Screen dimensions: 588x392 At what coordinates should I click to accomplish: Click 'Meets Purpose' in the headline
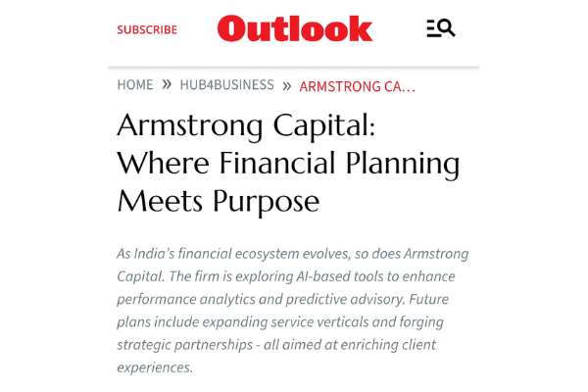click(x=219, y=202)
